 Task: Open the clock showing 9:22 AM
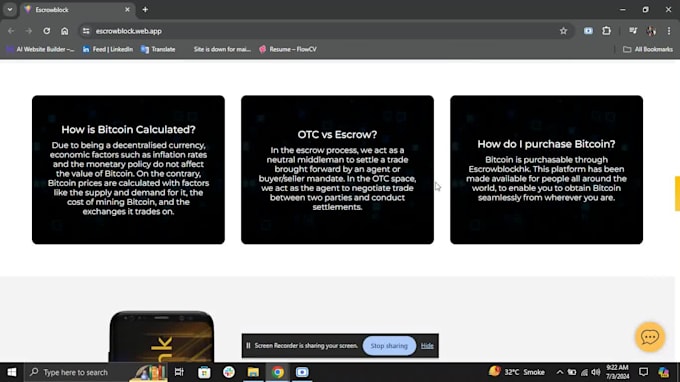pyautogui.click(x=618, y=372)
